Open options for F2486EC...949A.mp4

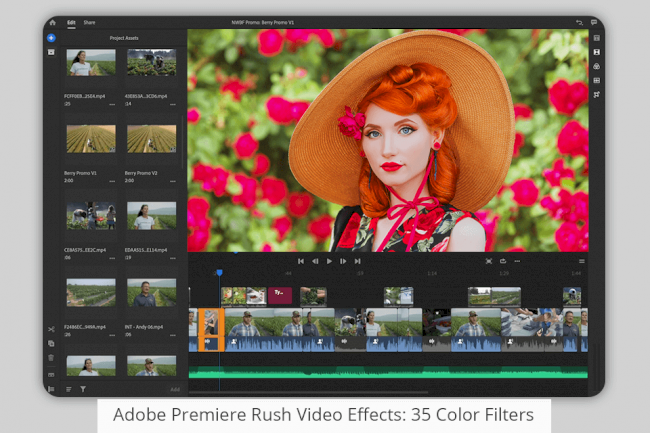pos(112,335)
